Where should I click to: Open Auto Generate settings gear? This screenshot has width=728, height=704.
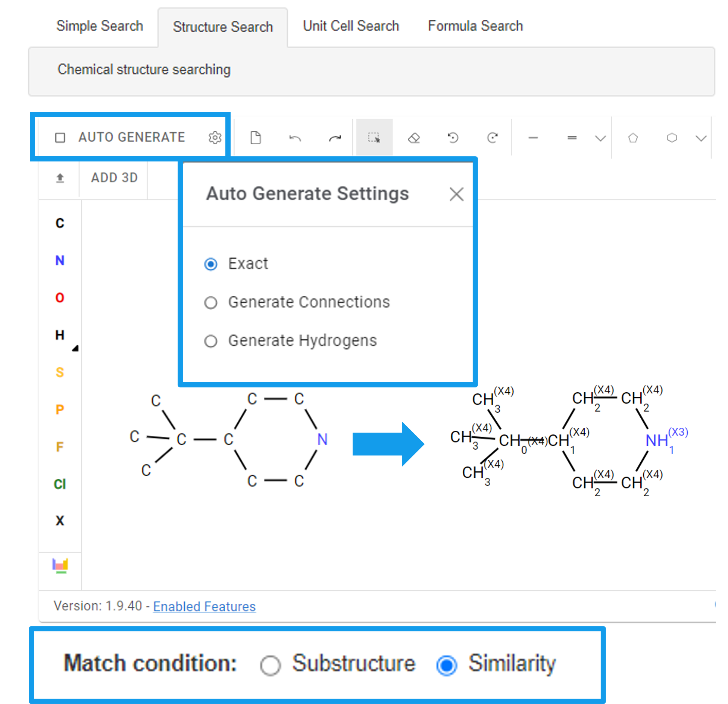point(215,138)
